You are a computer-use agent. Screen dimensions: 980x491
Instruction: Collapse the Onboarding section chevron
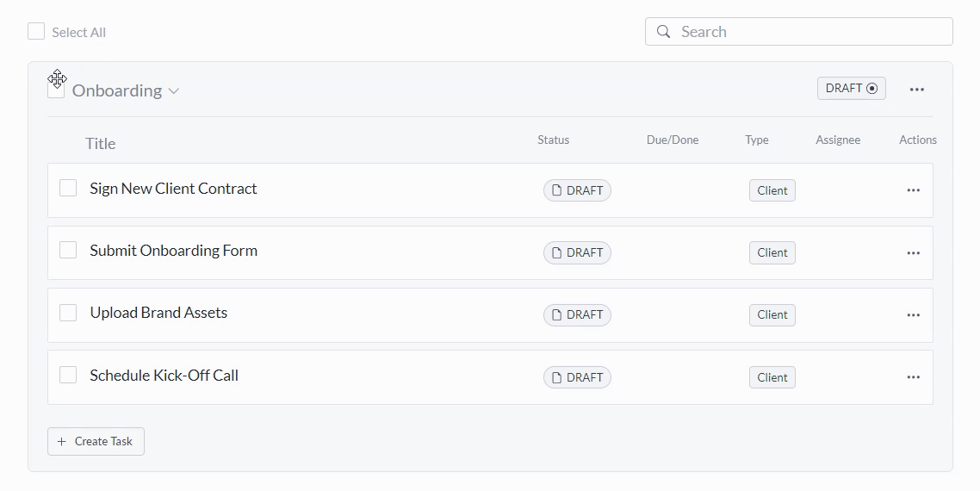click(x=174, y=91)
